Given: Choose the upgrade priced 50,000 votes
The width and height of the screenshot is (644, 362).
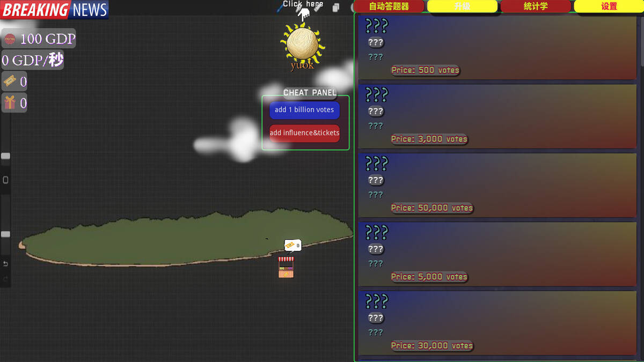Looking at the screenshot, I should [497, 186].
